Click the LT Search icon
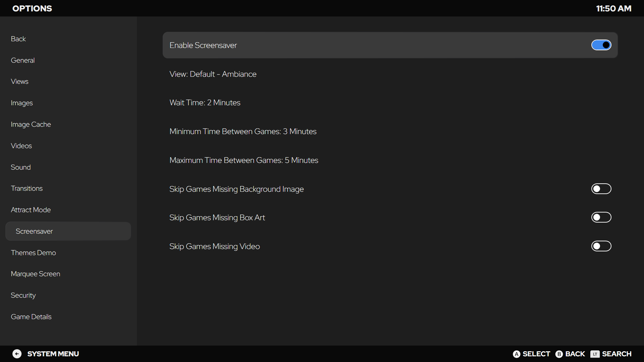This screenshot has height=362, width=644. click(595, 354)
